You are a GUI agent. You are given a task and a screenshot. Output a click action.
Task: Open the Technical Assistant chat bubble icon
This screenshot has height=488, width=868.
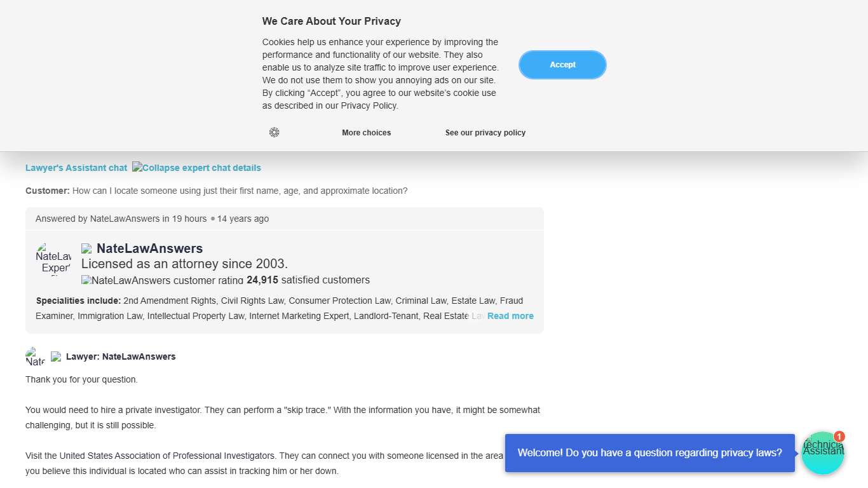pos(822,454)
